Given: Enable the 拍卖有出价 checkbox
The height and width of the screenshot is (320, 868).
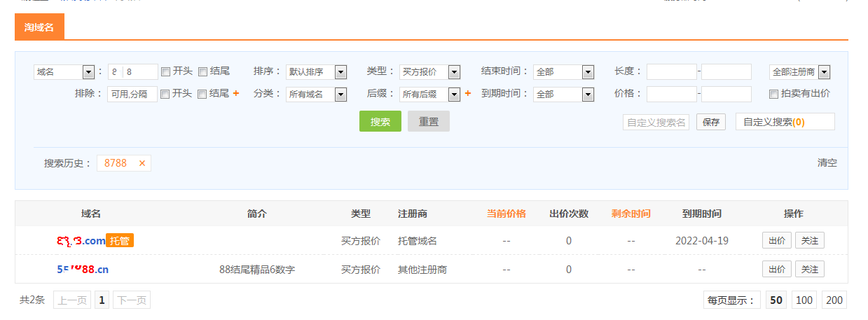Looking at the screenshot, I should click(773, 94).
